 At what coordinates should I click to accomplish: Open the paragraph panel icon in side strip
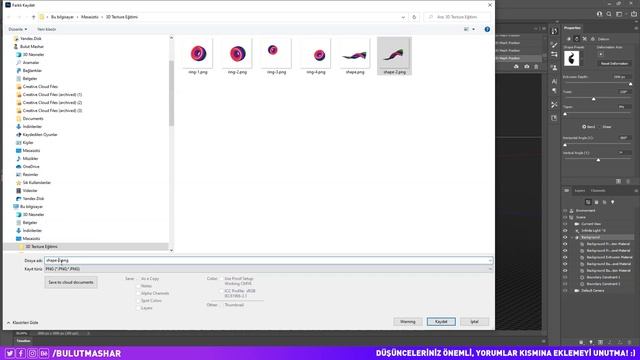554,91
